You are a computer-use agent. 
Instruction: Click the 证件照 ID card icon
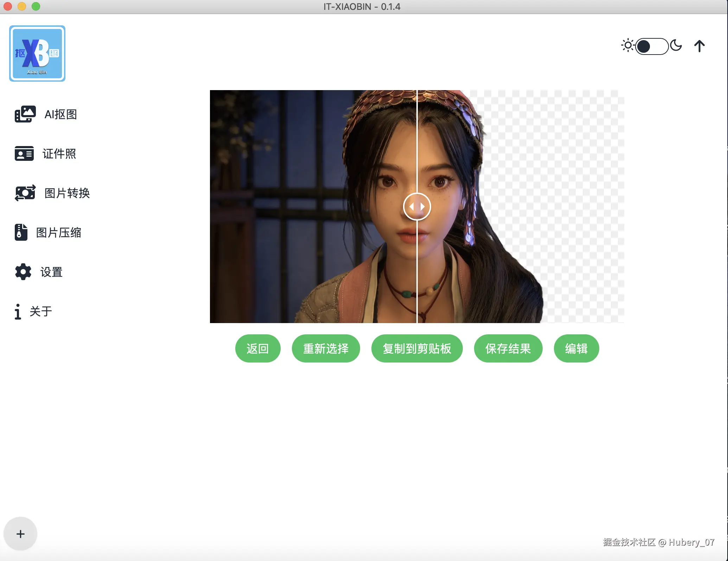(24, 153)
